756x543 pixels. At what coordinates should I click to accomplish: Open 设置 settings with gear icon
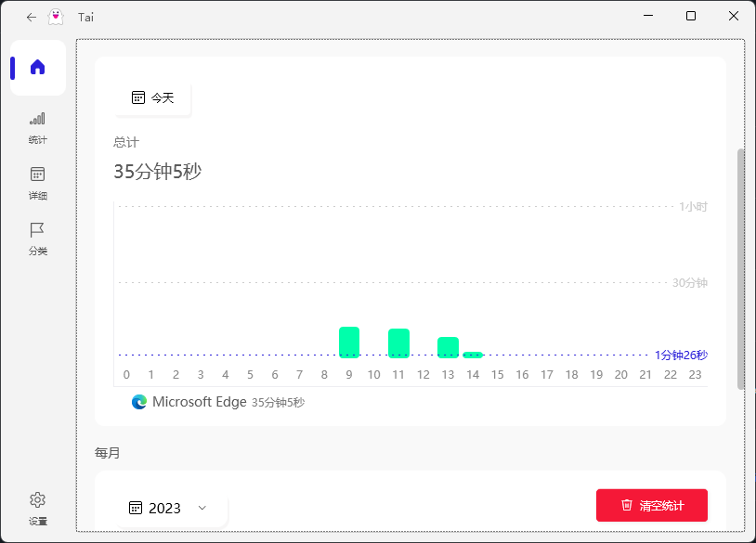coord(37,509)
